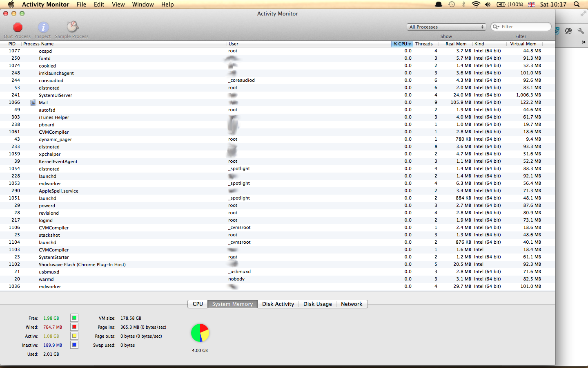Open the All Processes dropdown

point(446,27)
